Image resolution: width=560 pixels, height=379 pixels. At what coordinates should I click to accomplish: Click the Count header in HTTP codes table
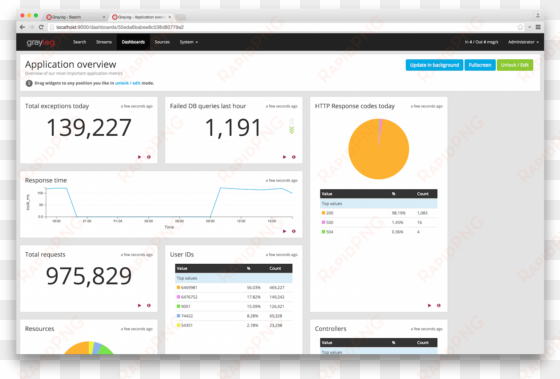422,194
